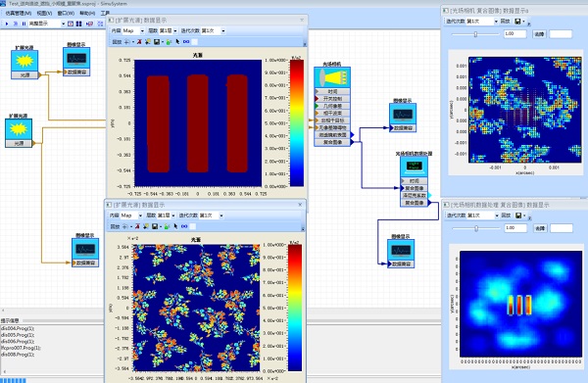Close the upper 扩展光源 数据显示 window
This screenshot has height=383, width=588.
click(x=302, y=20)
